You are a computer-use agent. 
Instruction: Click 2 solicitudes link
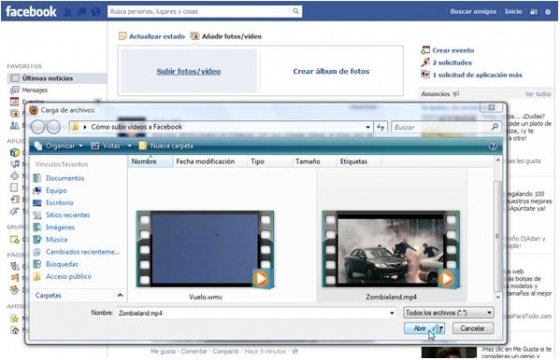[452, 62]
